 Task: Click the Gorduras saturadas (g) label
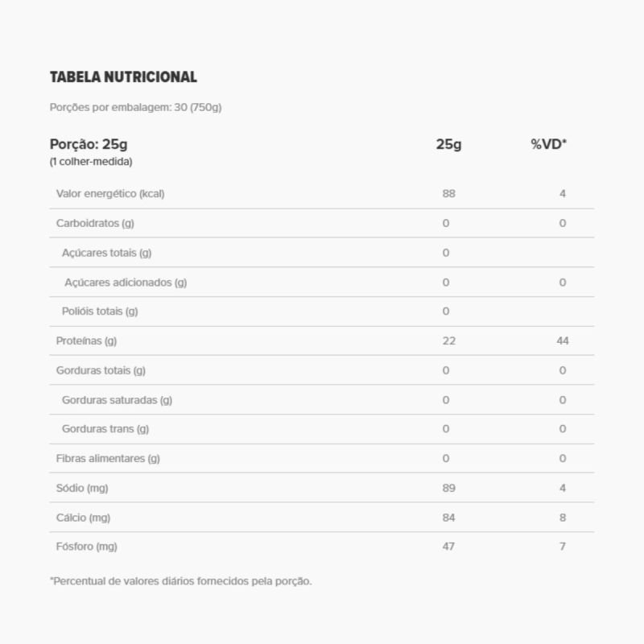pyautogui.click(x=117, y=400)
